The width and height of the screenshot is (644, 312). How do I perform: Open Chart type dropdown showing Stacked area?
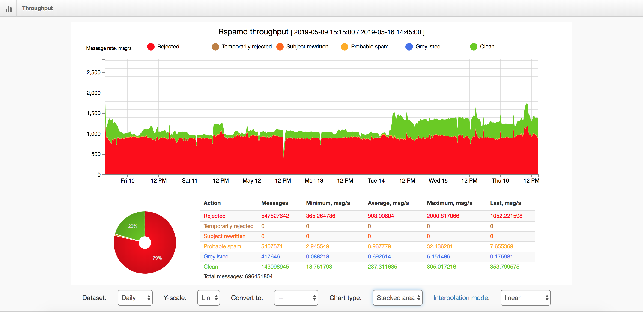(x=397, y=298)
